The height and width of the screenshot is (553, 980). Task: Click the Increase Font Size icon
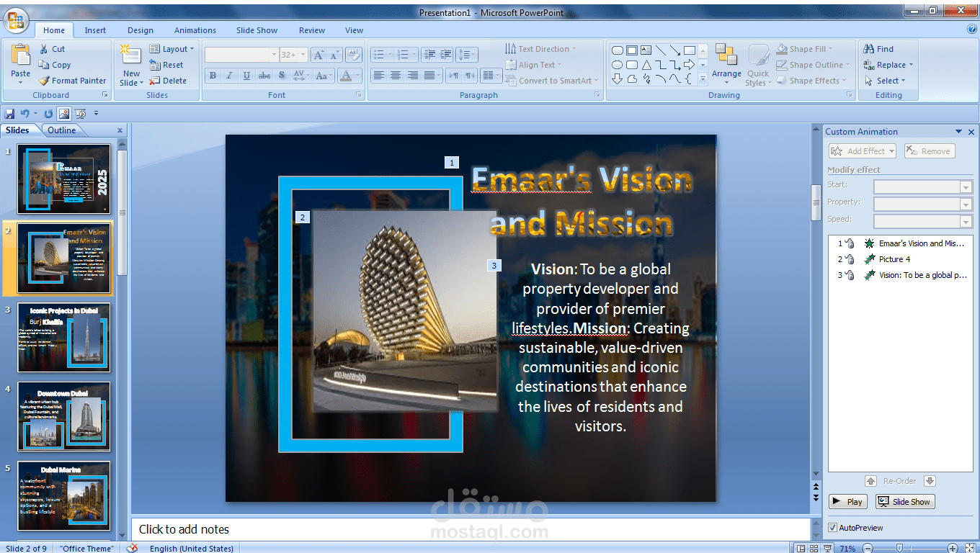click(319, 55)
